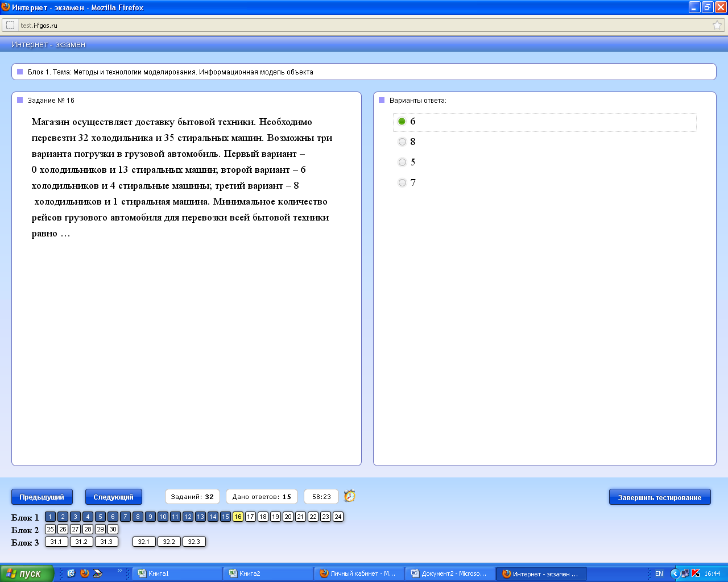728x582 pixels.
Task: Open question 31.2 in Блок 3
Action: pos(81,542)
